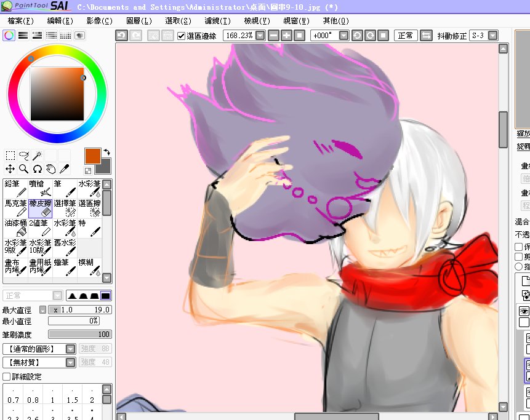Select the magnifier zoom tool

(x=23, y=169)
